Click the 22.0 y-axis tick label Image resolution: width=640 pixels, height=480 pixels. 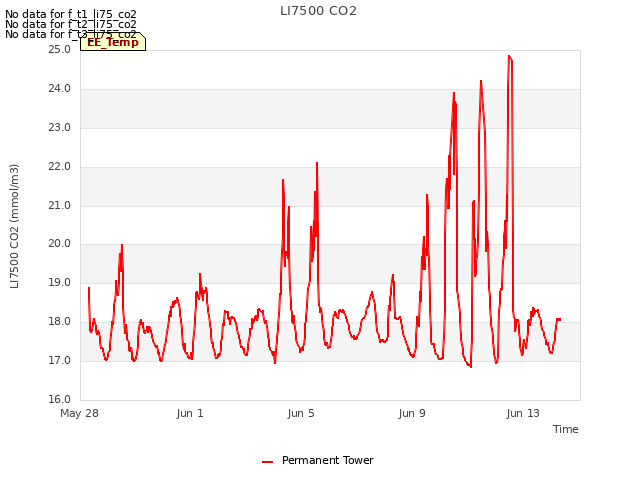coord(60,167)
